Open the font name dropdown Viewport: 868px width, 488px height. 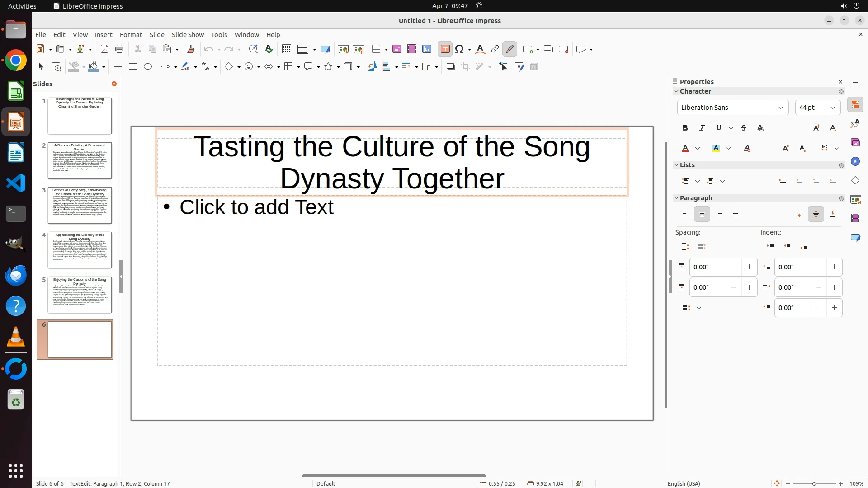click(x=780, y=108)
